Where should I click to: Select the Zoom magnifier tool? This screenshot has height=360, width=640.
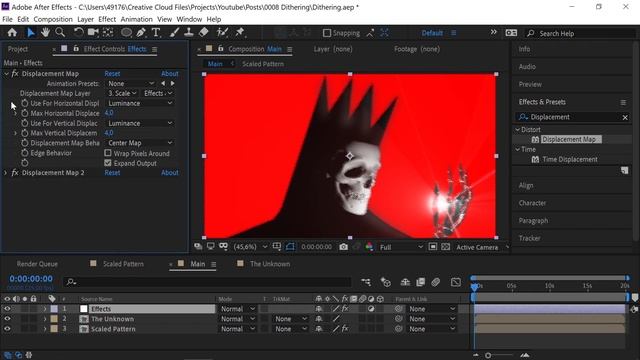click(x=60, y=33)
